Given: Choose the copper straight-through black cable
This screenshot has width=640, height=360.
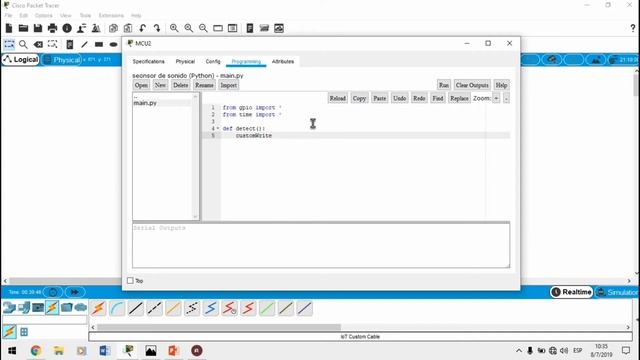Looking at the screenshot, I should pos(136,308).
